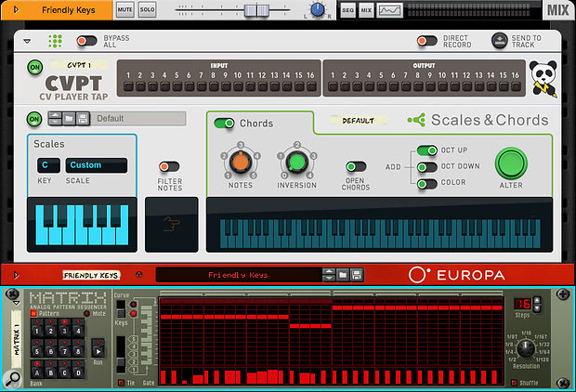Mute the Friendly Keys track
The height and width of the screenshot is (392, 576).
tap(124, 9)
